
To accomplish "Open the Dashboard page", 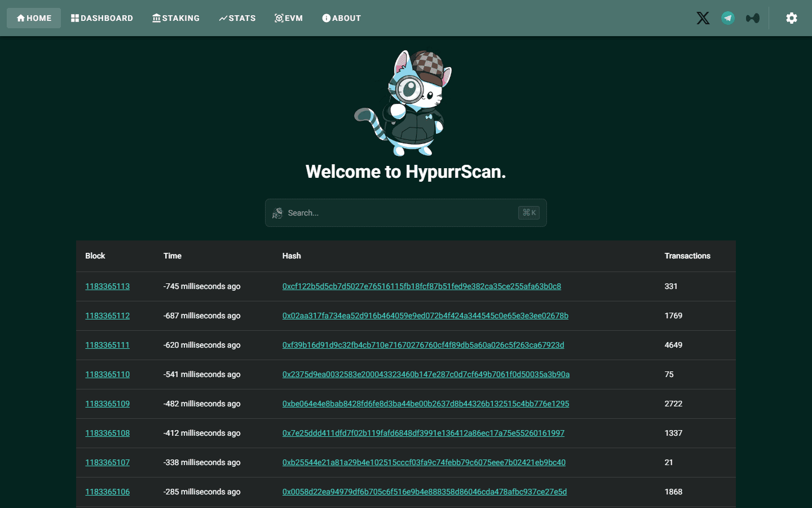I will 102,18.
